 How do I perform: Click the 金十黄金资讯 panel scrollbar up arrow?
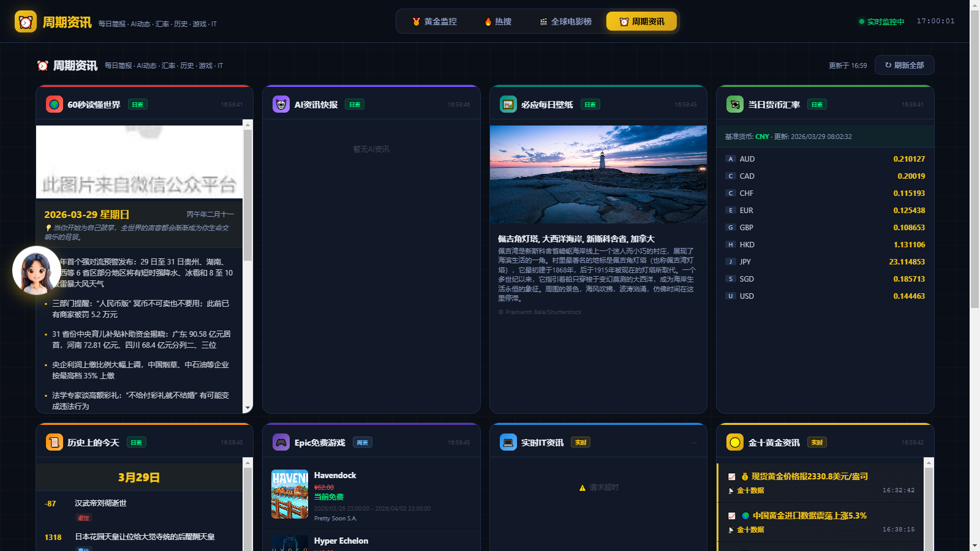929,463
